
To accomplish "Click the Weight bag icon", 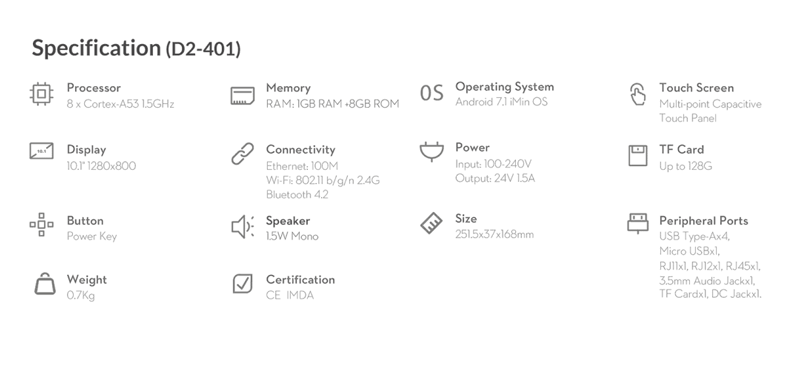I will (45, 283).
